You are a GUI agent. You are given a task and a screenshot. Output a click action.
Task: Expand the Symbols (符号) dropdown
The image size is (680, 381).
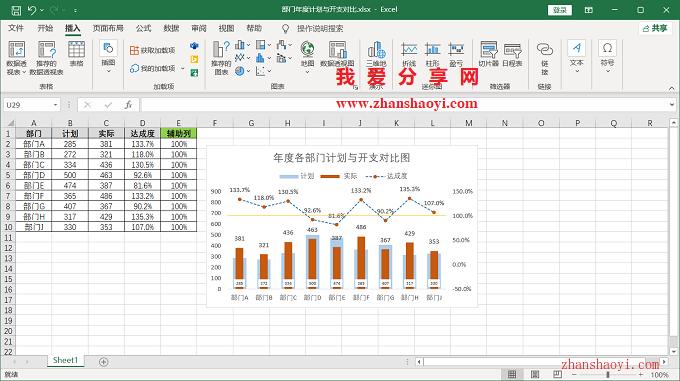pyautogui.click(x=608, y=72)
